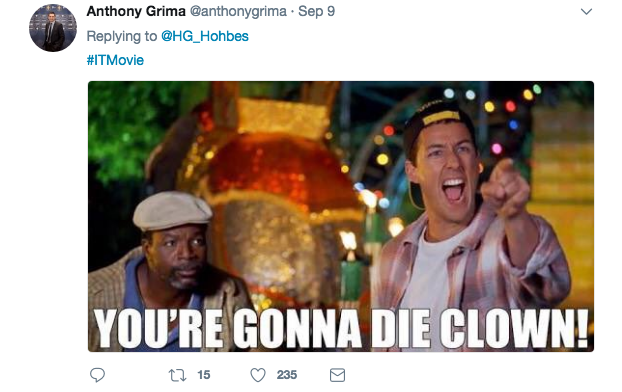The width and height of the screenshot is (622, 392).
Task: Expand the 'You're gonna die clown' meme image
Action: pyautogui.click(x=341, y=216)
